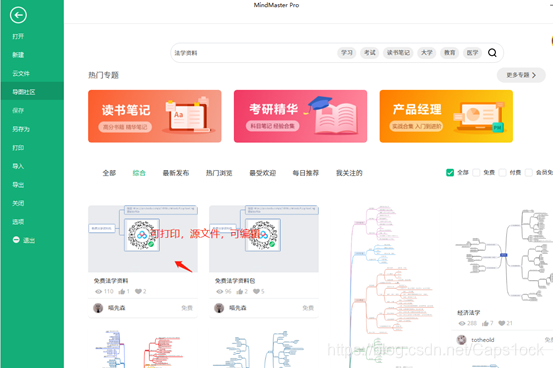Click the 大学 search tag
Viewport: 553px width, 368px height.
click(x=426, y=53)
